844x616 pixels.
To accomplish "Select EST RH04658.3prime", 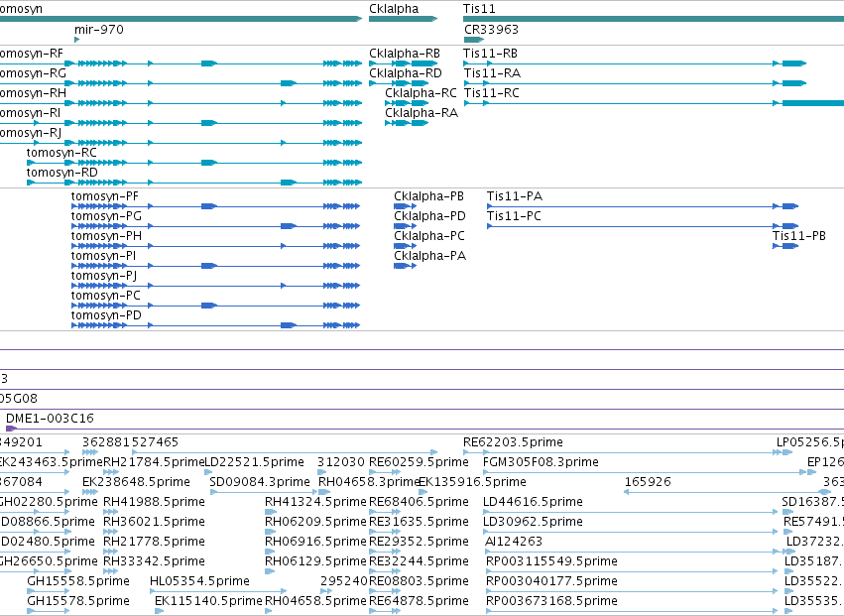I will coord(369,481).
